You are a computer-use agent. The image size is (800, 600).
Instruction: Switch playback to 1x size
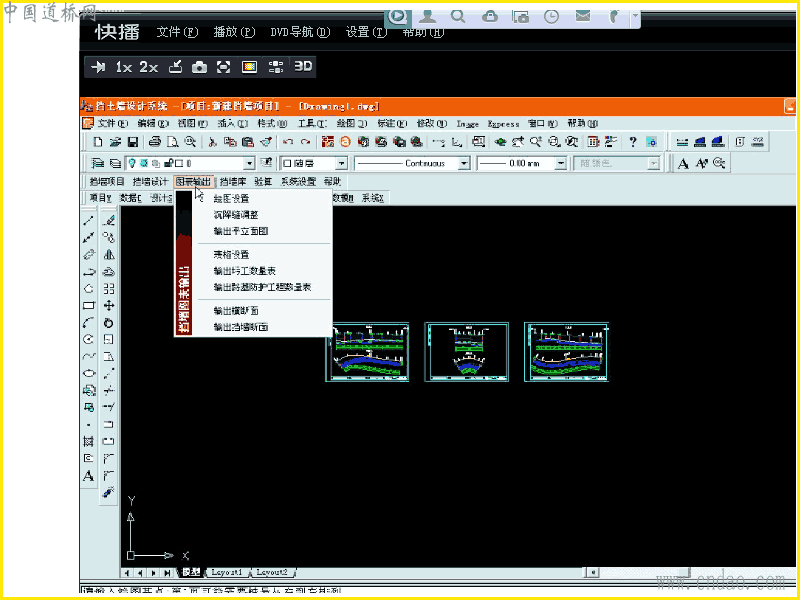[x=123, y=67]
